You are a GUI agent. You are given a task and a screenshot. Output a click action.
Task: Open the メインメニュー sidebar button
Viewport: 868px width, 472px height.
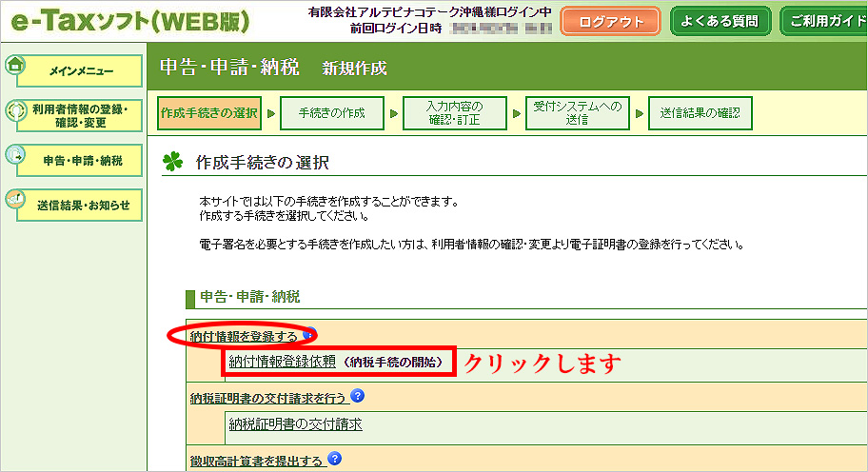pyautogui.click(x=80, y=71)
